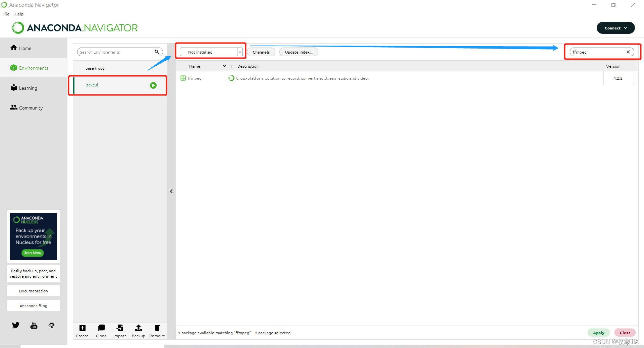This screenshot has width=644, height=348.
Task: Open the Anaconda Blog link
Action: tap(34, 305)
